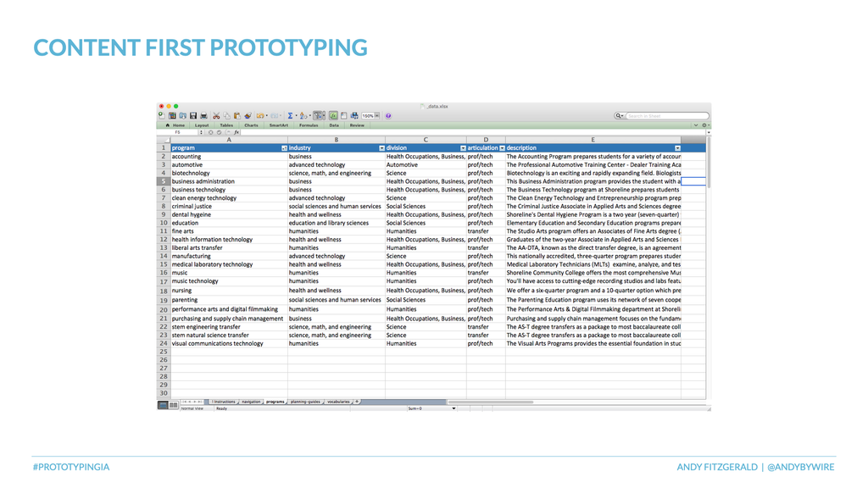Click the Paste clipboard icon

237,115
